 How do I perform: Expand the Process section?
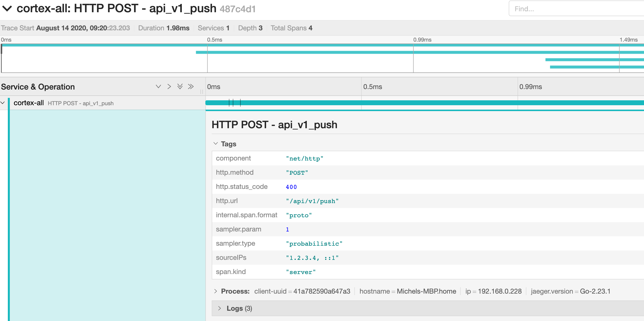coord(216,291)
